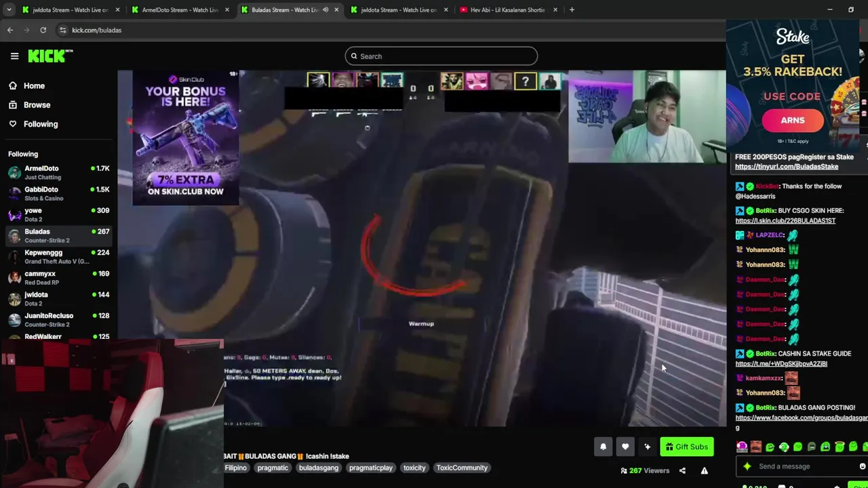Open the hamburger sidebar menu
This screenshot has width=868, height=488.
point(14,56)
